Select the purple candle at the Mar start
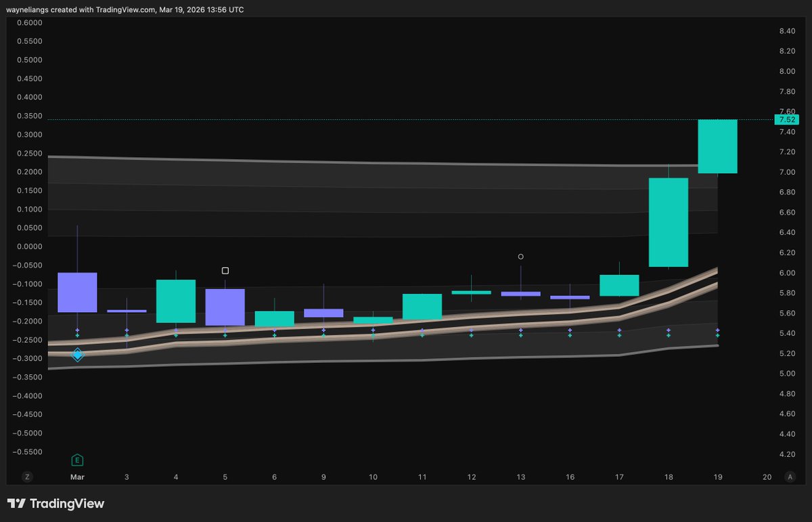812x522 pixels. pyautogui.click(x=77, y=292)
